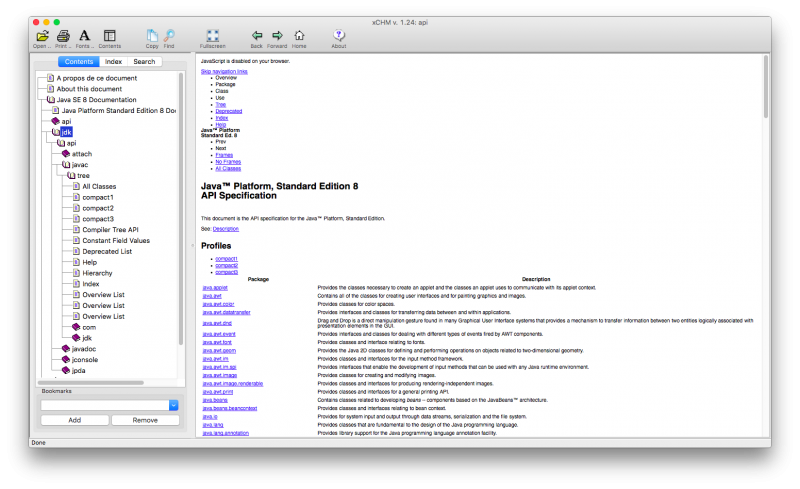Toggle the Contents panel toolbar icon
The height and width of the screenshot is (489, 800).
(109, 36)
